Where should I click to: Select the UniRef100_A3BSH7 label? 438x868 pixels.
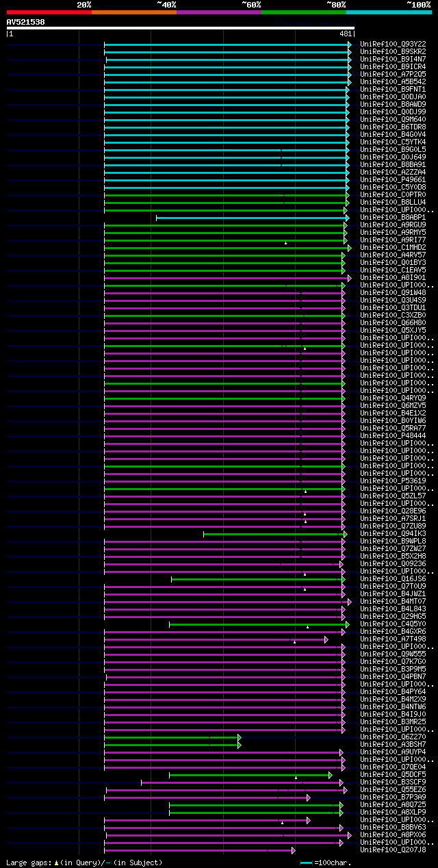[393, 744]
